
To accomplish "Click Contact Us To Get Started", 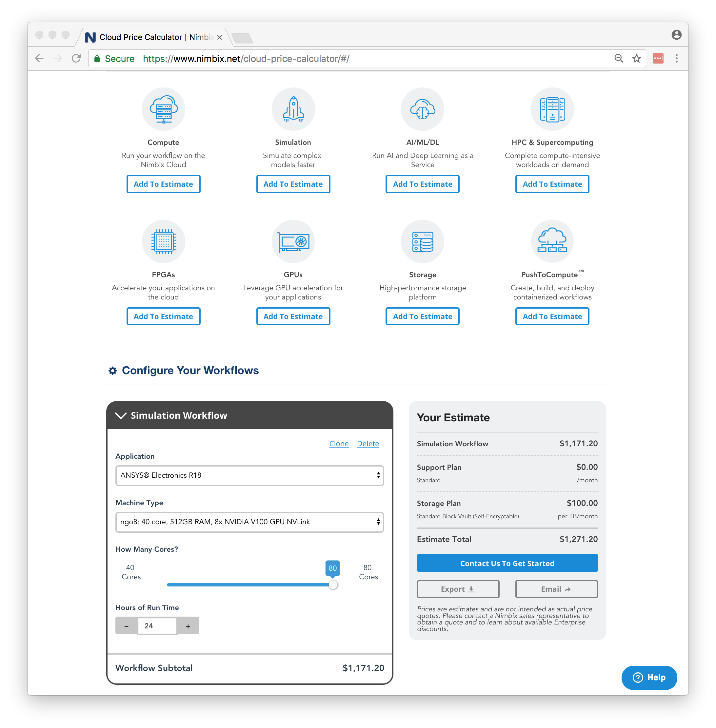I will (507, 563).
